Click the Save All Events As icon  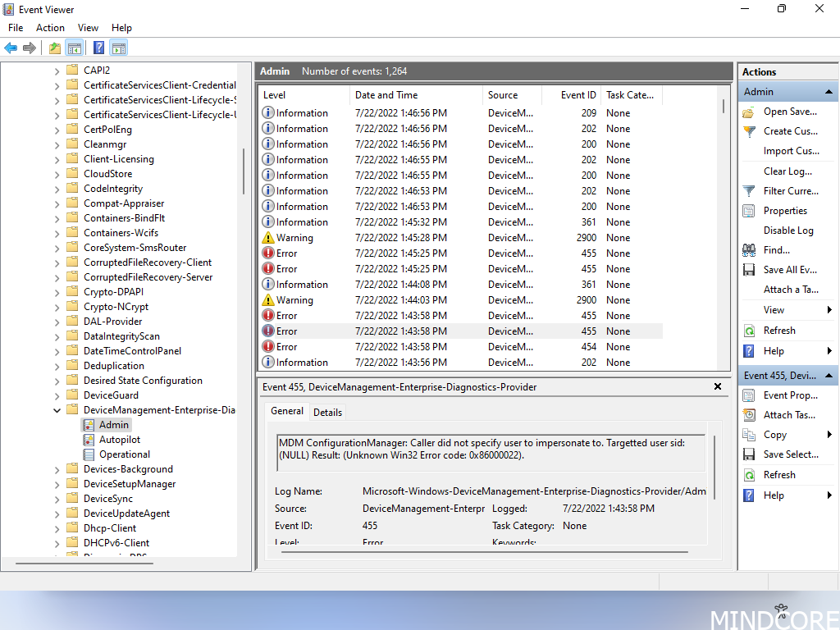[748, 269]
